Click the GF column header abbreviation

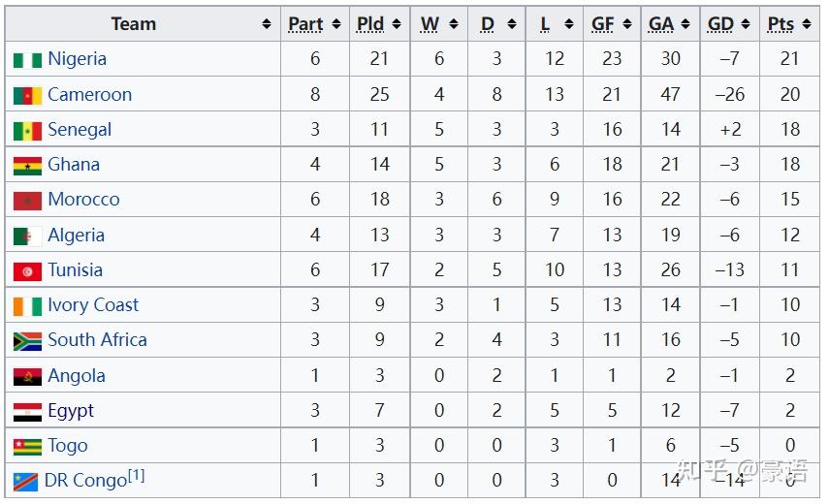point(603,24)
